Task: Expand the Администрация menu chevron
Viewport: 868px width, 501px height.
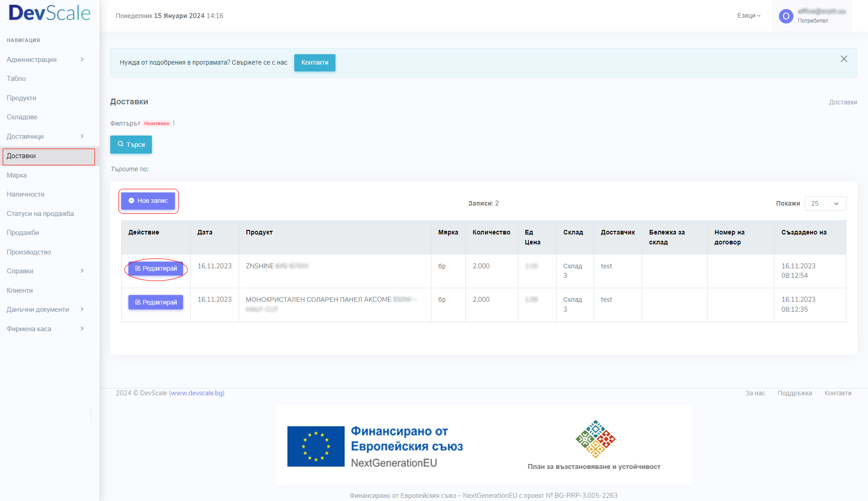Action: pos(82,60)
